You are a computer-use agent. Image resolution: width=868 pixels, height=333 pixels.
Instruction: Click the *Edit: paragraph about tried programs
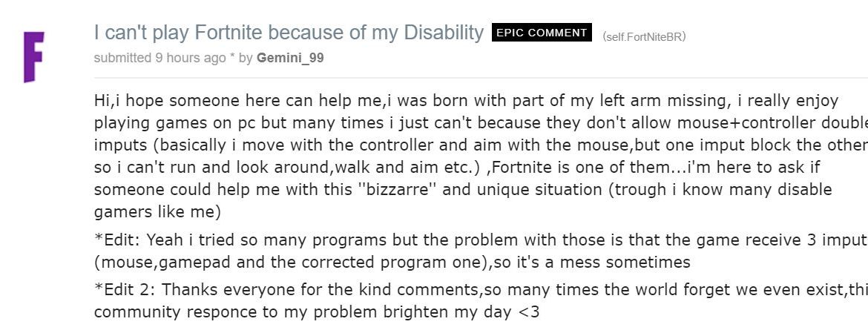(x=481, y=251)
